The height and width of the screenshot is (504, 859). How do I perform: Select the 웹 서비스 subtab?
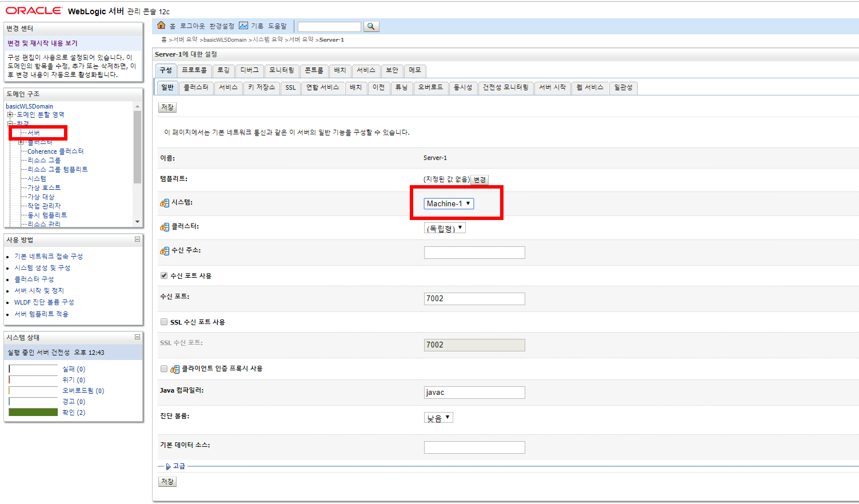[x=590, y=87]
